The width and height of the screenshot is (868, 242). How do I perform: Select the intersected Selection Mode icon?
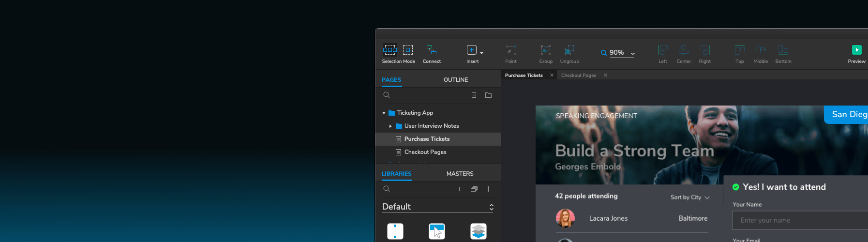[389, 49]
